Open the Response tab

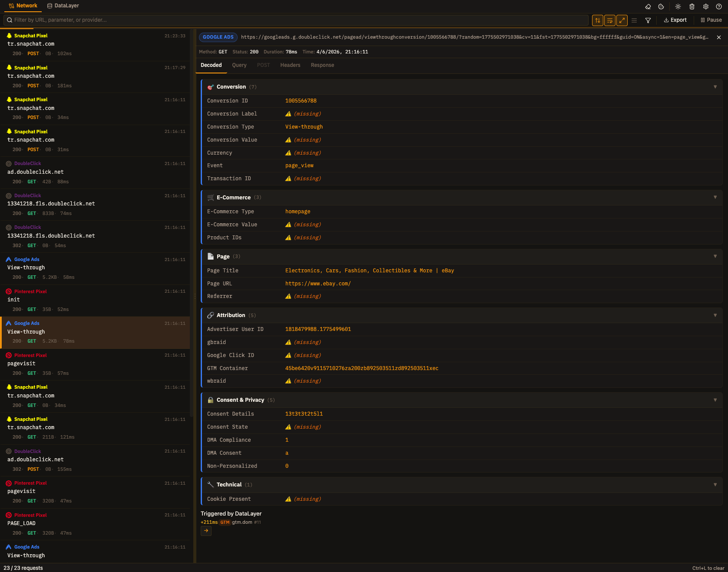click(x=322, y=65)
